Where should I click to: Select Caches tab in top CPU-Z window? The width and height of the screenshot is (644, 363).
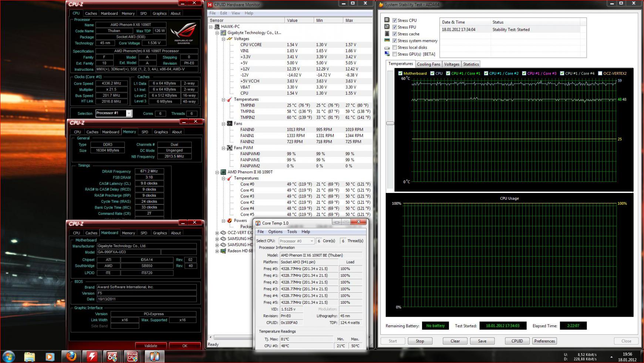91,13
